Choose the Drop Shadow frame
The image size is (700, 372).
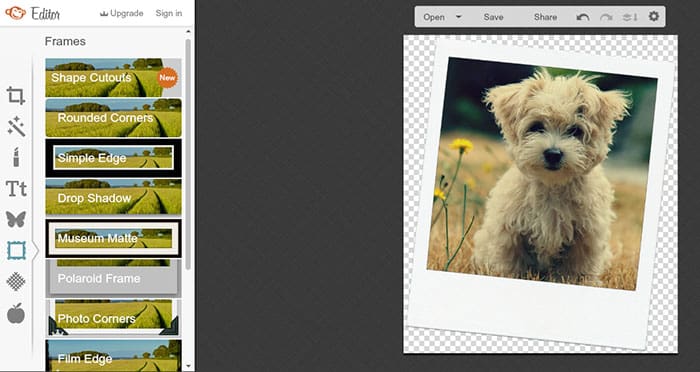click(113, 197)
